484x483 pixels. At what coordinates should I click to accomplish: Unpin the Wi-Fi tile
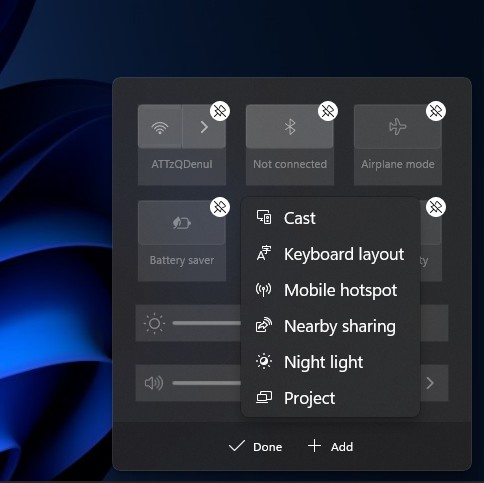point(220,111)
